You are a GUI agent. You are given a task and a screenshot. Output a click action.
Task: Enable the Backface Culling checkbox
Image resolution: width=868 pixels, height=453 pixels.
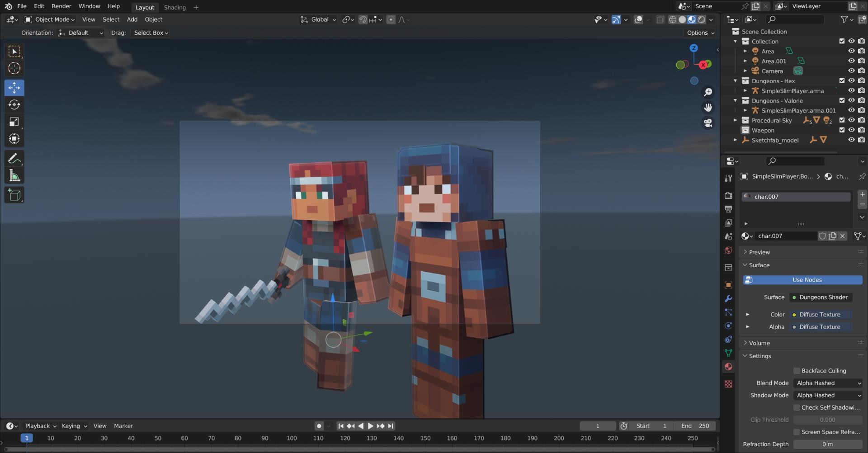click(x=797, y=370)
